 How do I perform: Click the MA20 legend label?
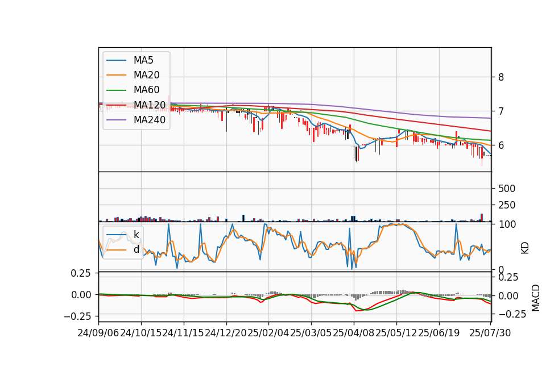click(x=146, y=75)
